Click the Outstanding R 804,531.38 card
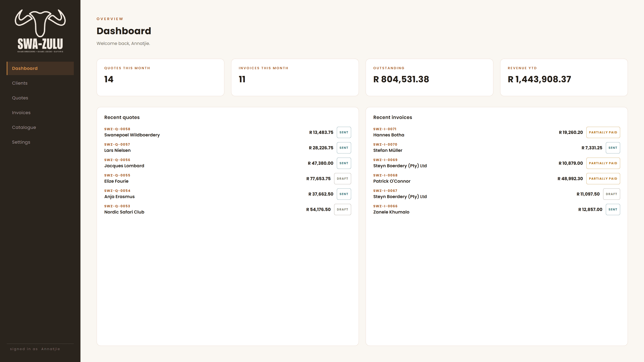Image resolution: width=644 pixels, height=362 pixels. click(429, 77)
